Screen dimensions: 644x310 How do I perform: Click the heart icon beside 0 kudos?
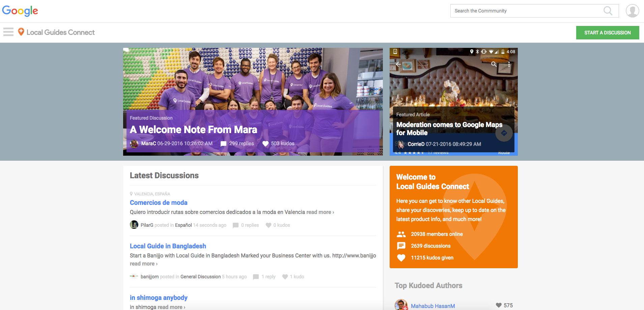(269, 225)
